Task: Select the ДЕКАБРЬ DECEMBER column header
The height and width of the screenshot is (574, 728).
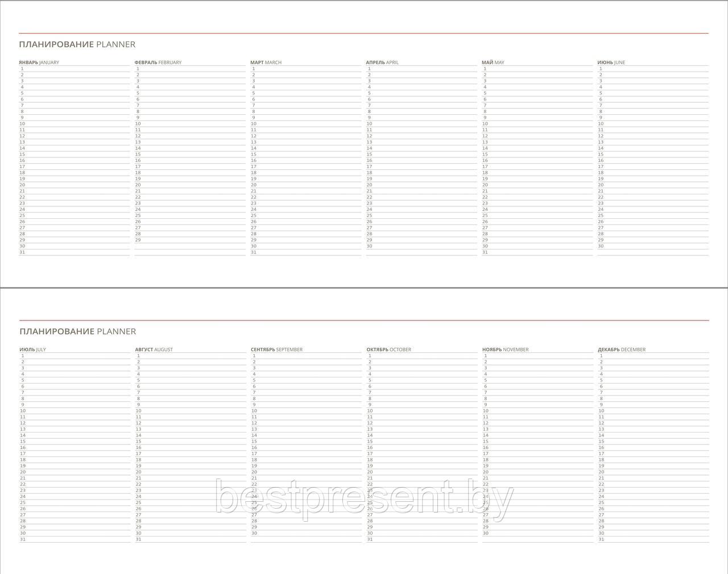Action: pyautogui.click(x=622, y=350)
